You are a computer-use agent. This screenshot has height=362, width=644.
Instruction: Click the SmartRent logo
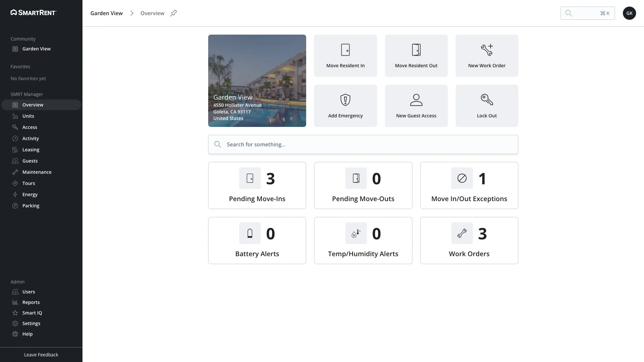click(x=34, y=13)
